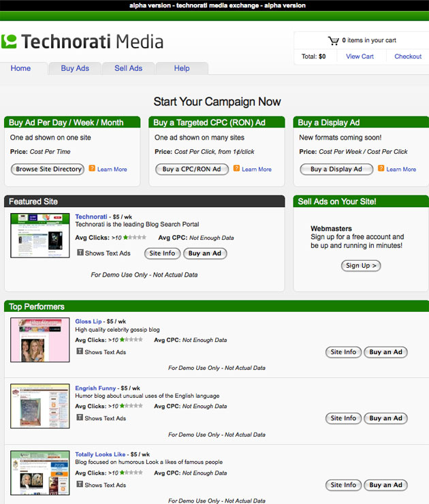The image size is (429, 504).
Task: Click help icon beside Buy a CPC/RON Ad
Action: [x=236, y=168]
